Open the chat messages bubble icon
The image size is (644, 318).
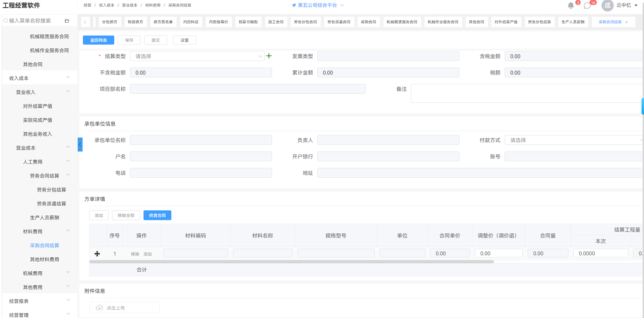pyautogui.click(x=587, y=6)
